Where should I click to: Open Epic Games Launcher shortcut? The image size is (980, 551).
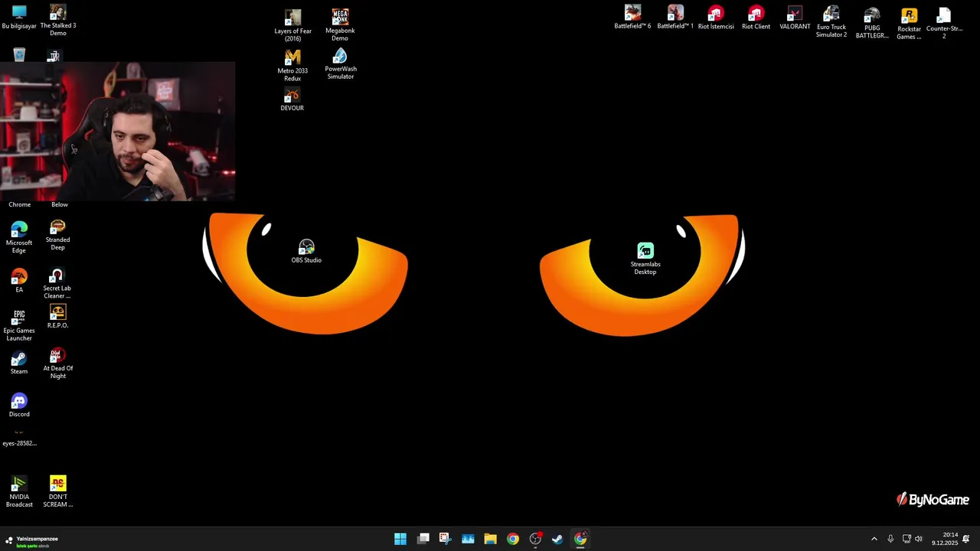click(19, 325)
